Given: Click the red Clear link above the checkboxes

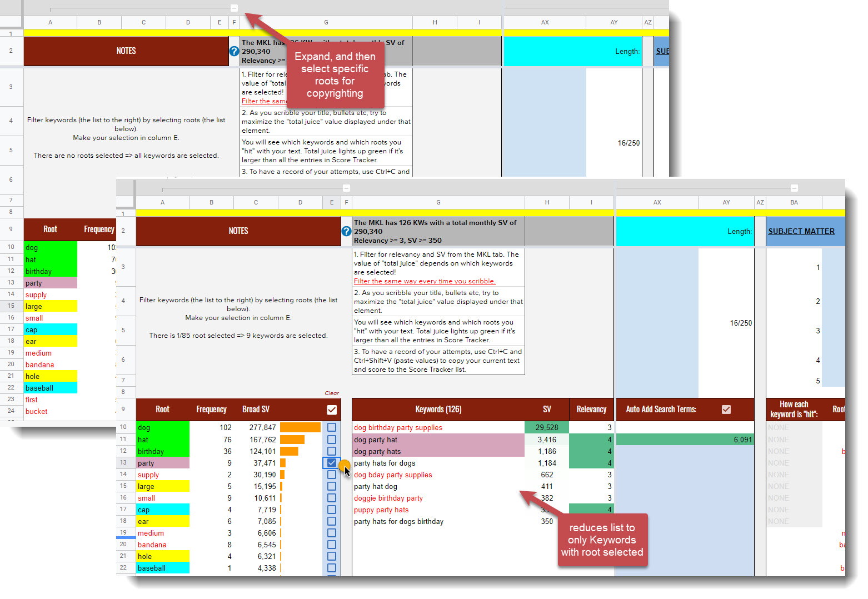Looking at the screenshot, I should pos(332,393).
